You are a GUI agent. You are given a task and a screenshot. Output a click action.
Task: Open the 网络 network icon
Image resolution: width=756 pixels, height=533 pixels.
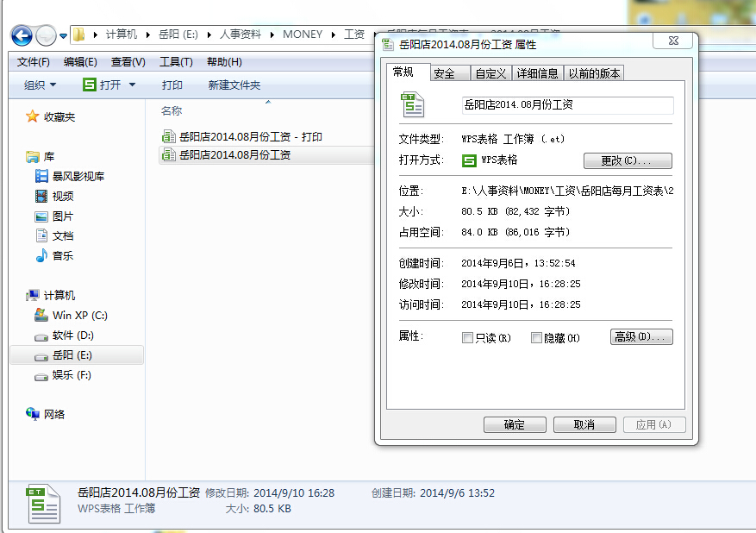coord(33,414)
